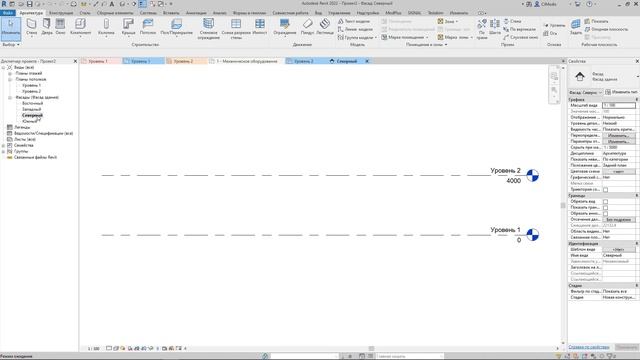Select the Лестница (Stair) tool

click(325, 27)
